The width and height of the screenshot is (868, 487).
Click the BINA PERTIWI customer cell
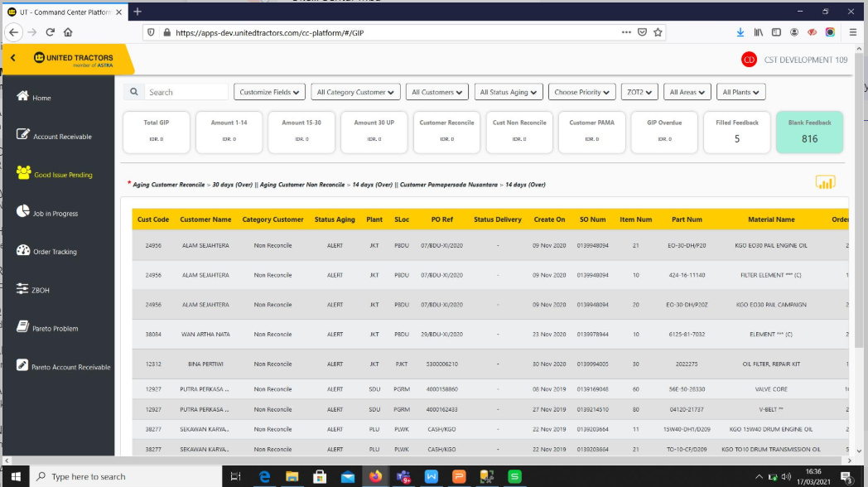click(205, 364)
